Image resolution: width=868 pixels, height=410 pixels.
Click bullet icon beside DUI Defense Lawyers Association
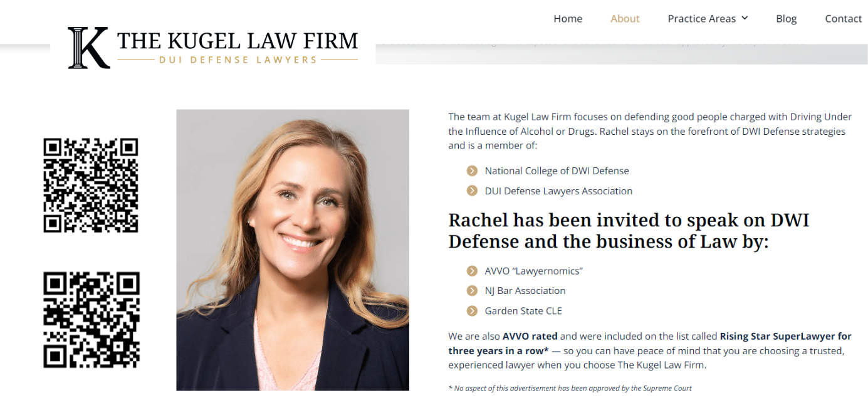click(x=472, y=191)
